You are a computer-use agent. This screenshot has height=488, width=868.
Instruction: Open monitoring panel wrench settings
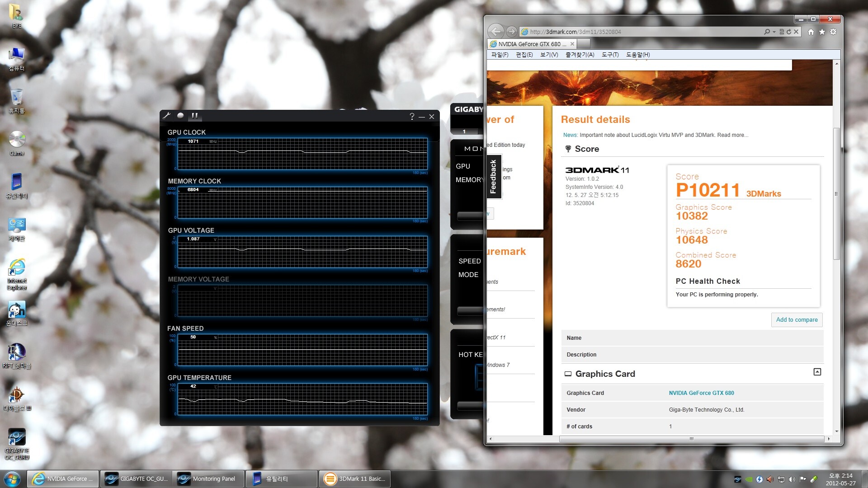pyautogui.click(x=166, y=116)
